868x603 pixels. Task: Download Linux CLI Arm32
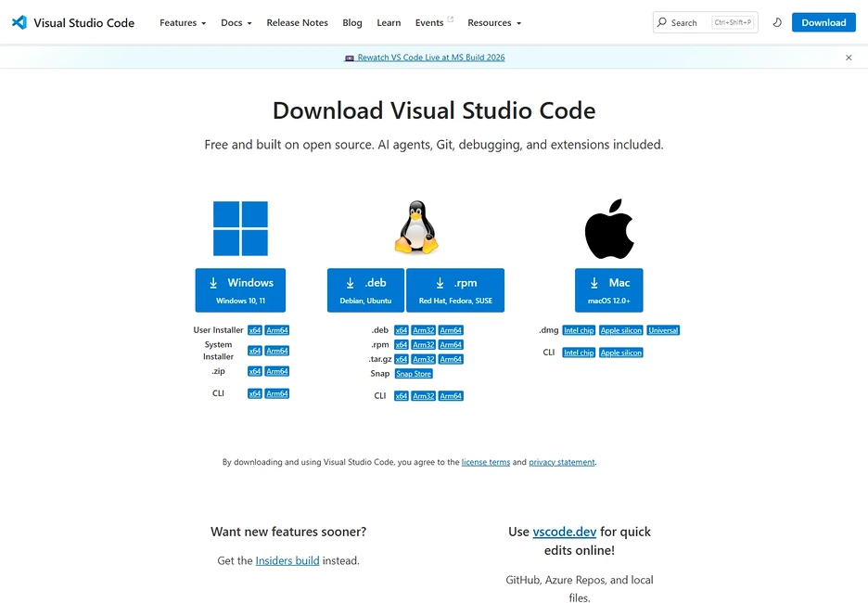424,396
